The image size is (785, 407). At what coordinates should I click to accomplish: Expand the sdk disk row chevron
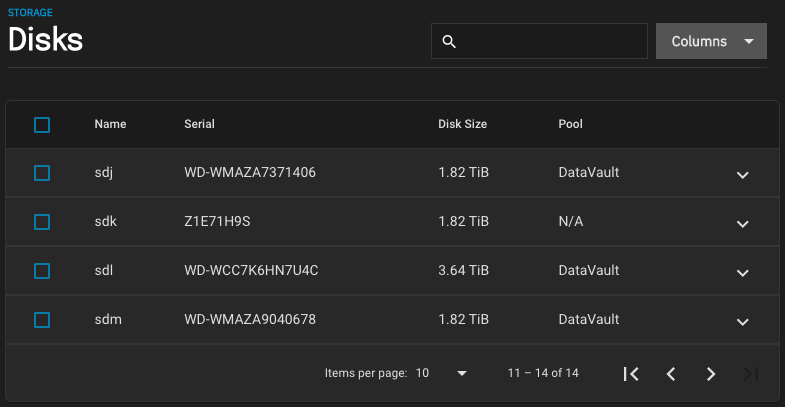[742, 224]
